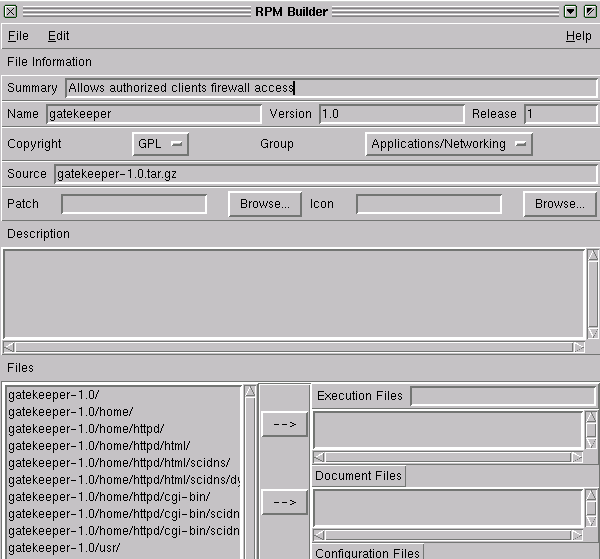Add selected file to Document Files

click(x=284, y=500)
